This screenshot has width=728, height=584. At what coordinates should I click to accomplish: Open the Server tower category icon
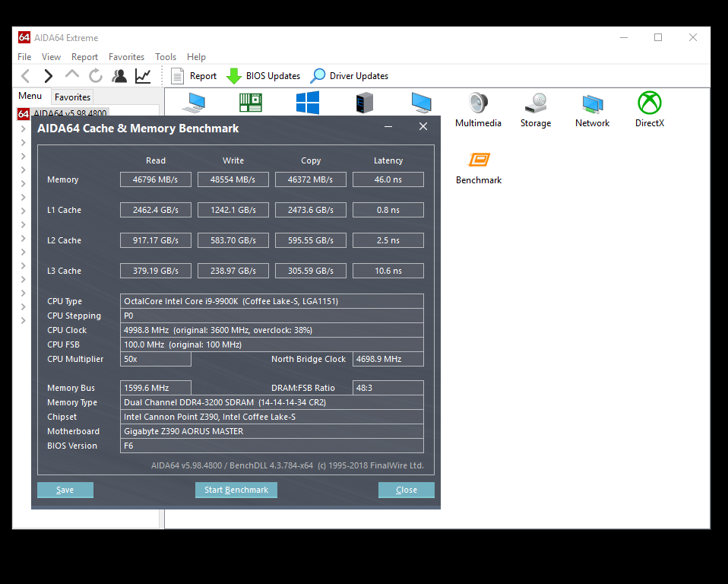pos(365,103)
